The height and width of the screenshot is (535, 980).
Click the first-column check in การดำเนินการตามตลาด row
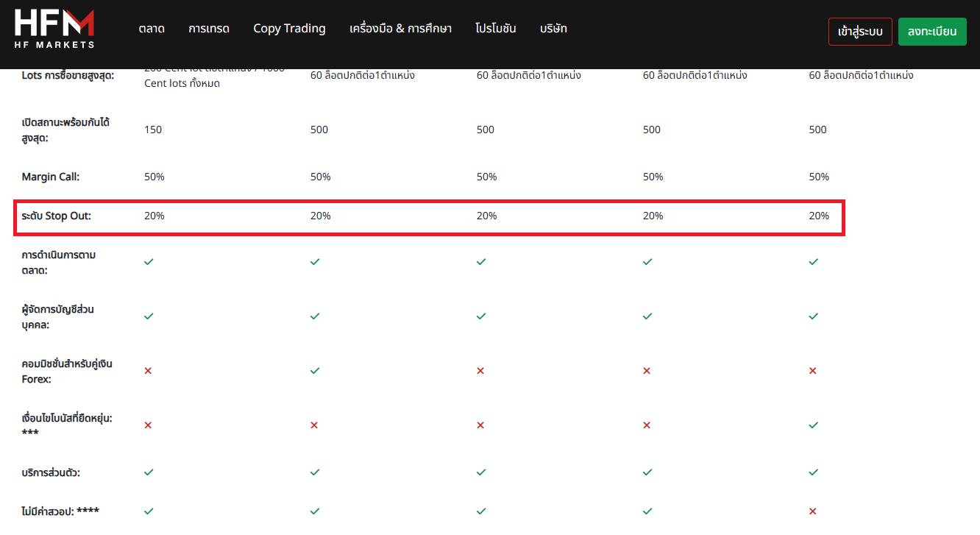coord(149,262)
